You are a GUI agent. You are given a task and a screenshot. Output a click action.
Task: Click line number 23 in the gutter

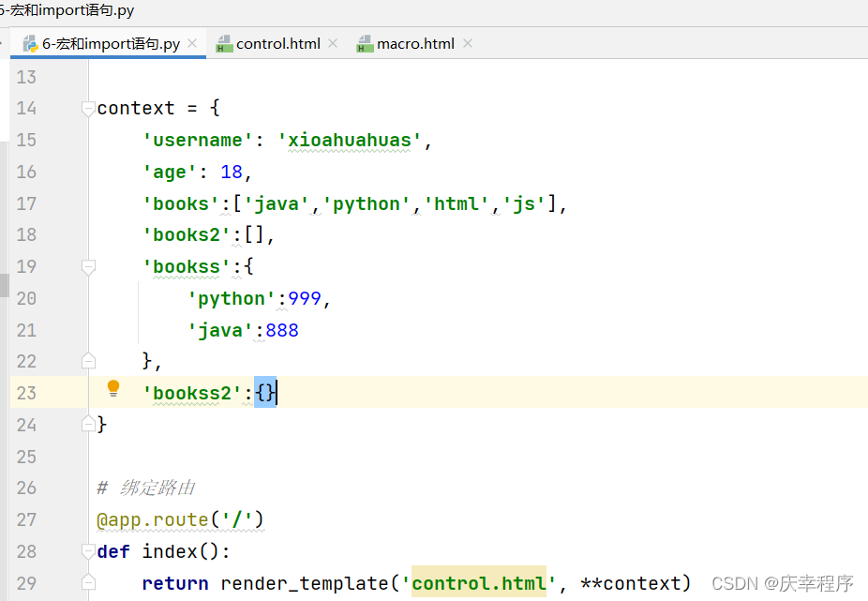click(x=26, y=393)
